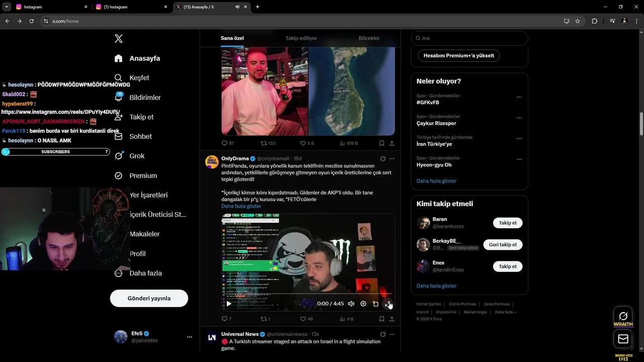The width and height of the screenshot is (644, 362).
Task: Bookmark the post with 619 B views
Action: tap(382, 143)
